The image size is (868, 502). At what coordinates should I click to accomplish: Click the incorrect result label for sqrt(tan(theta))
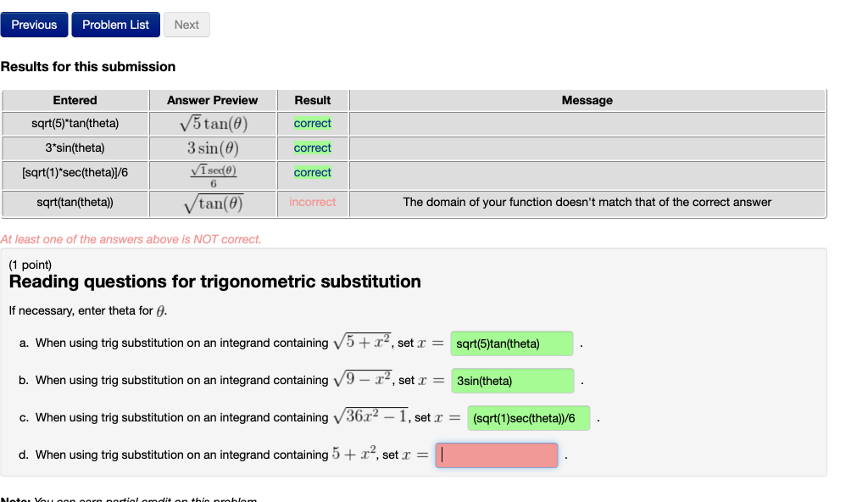point(312,202)
